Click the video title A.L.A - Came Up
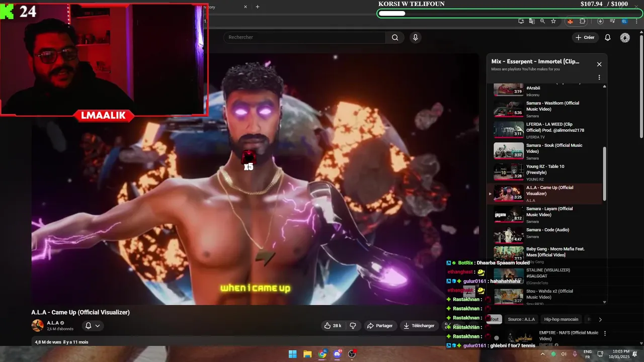The image size is (644, 362). 80,312
